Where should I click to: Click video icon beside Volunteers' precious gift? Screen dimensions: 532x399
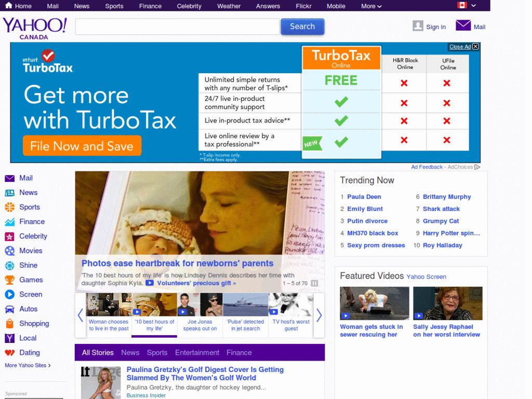click(150, 283)
